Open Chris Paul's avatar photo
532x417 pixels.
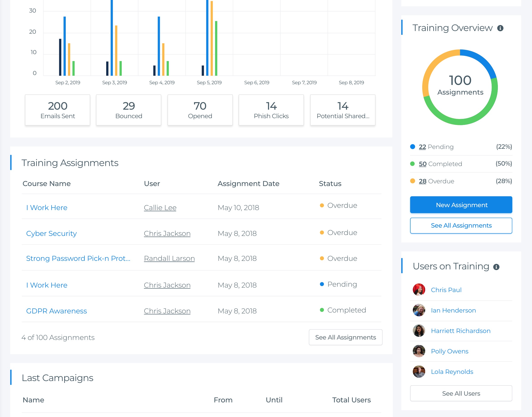[x=419, y=290]
